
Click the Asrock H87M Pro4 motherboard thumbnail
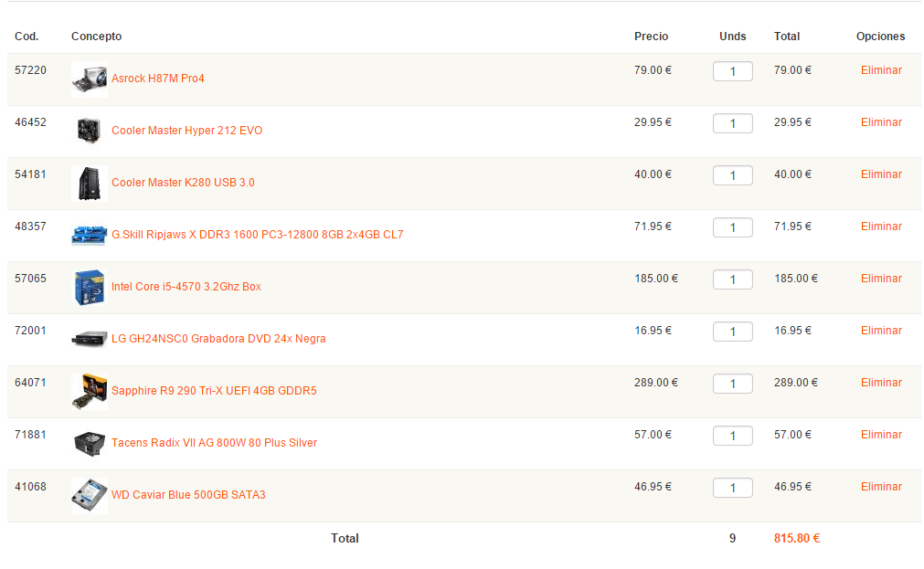pyautogui.click(x=90, y=79)
